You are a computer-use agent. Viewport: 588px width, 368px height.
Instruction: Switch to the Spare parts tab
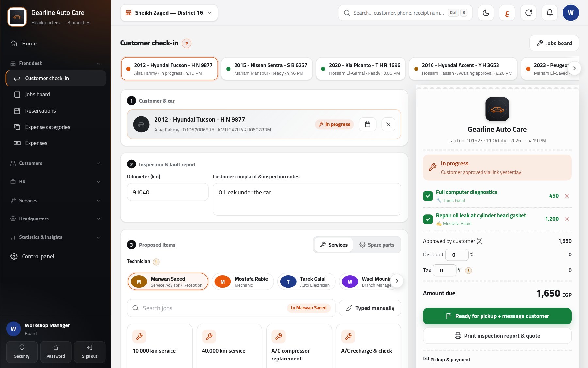[x=377, y=245]
